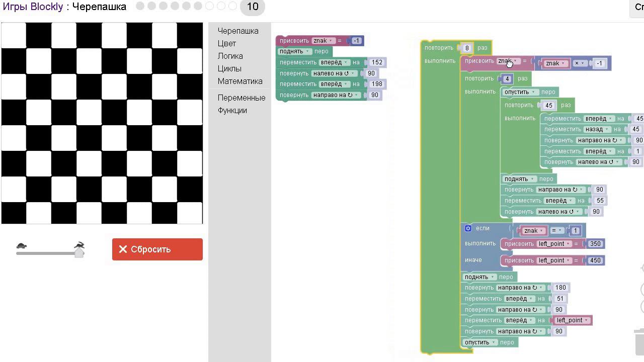Viewport: 644px width, 362px height.
Task: Edit the value 1 in the если comparison
Action: coord(576,231)
